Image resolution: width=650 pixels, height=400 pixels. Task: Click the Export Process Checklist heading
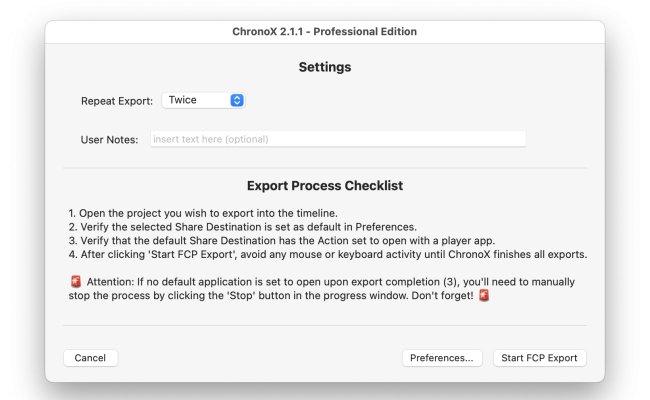pyautogui.click(x=325, y=186)
